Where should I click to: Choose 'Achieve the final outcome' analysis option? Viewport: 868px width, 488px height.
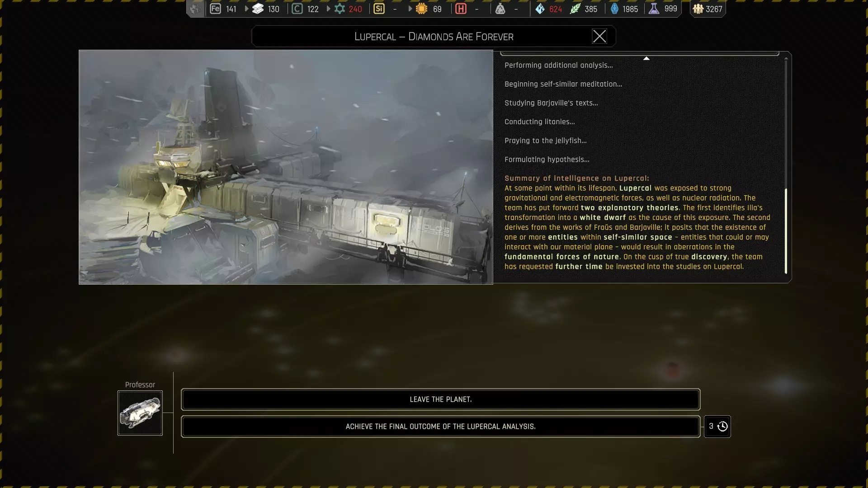440,427
